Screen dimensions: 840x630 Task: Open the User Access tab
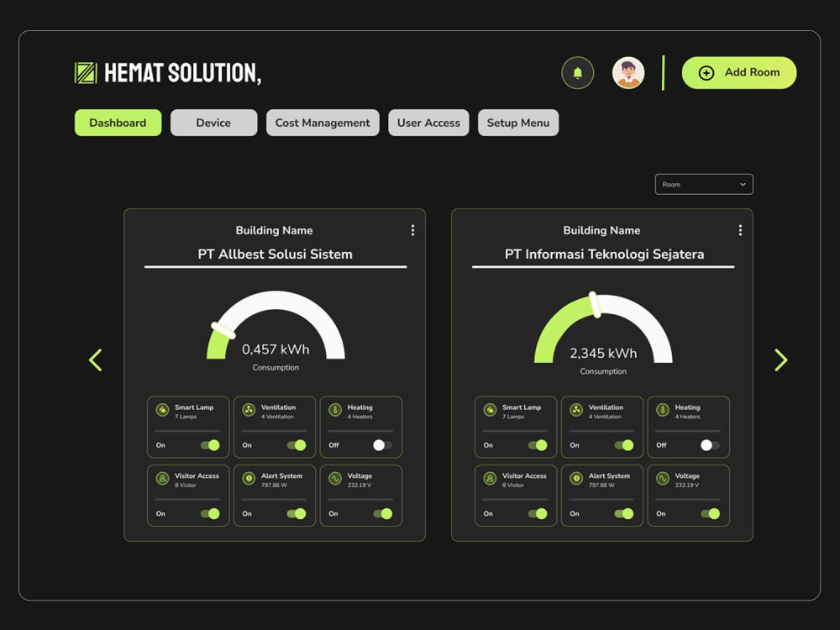click(428, 123)
